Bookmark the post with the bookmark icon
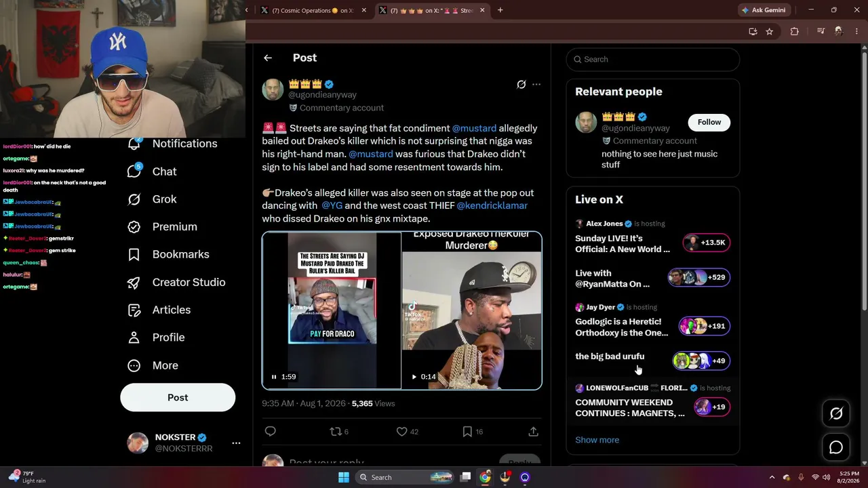868x488 pixels. [467, 432]
